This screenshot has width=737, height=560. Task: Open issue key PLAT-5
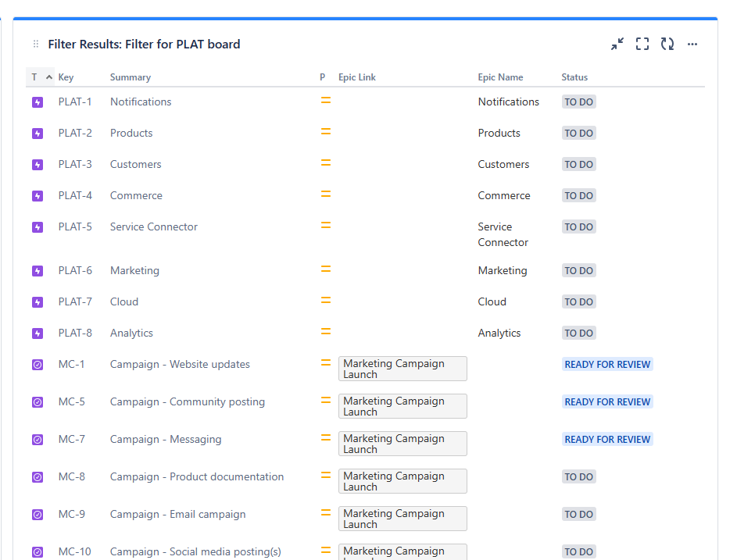point(75,227)
